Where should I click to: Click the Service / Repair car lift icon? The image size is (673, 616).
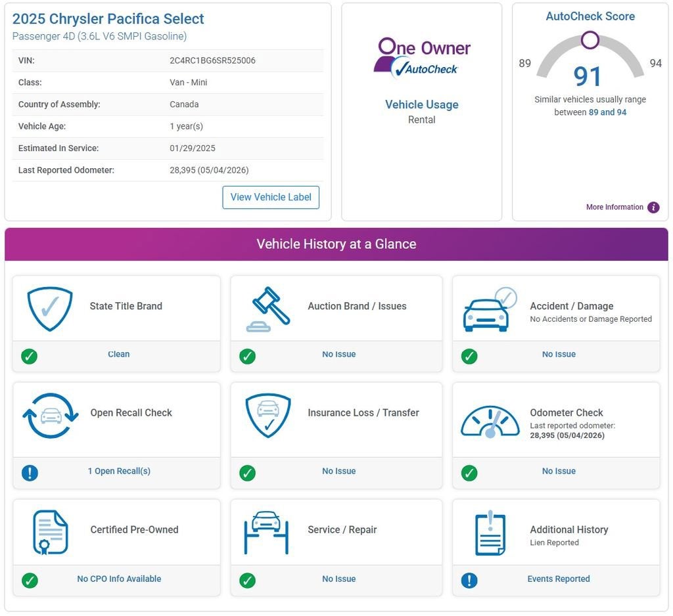pyautogui.click(x=267, y=533)
